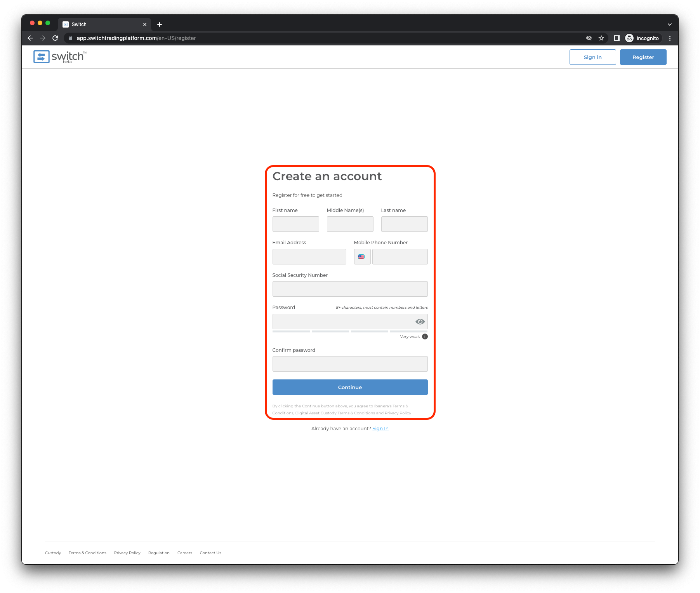Click the macOS yellow minimize button
The image size is (700, 593).
(x=40, y=23)
